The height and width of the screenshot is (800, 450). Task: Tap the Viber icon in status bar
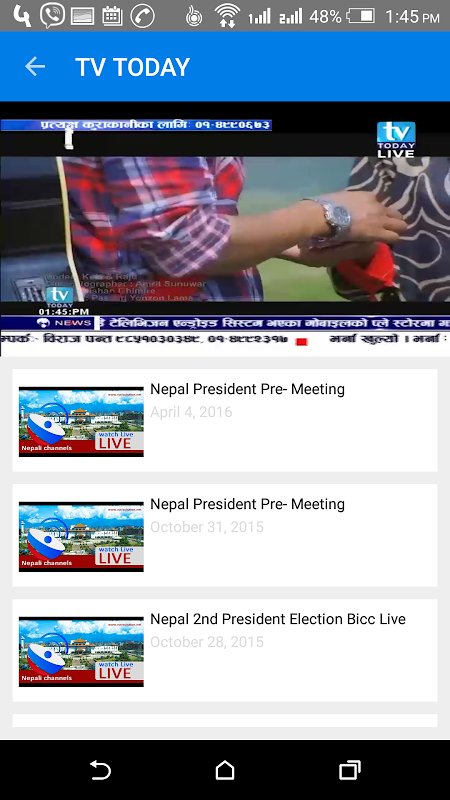point(52,16)
